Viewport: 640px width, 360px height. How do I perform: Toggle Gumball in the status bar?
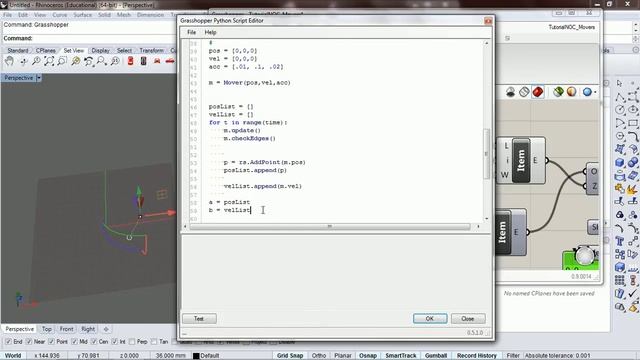(436, 356)
